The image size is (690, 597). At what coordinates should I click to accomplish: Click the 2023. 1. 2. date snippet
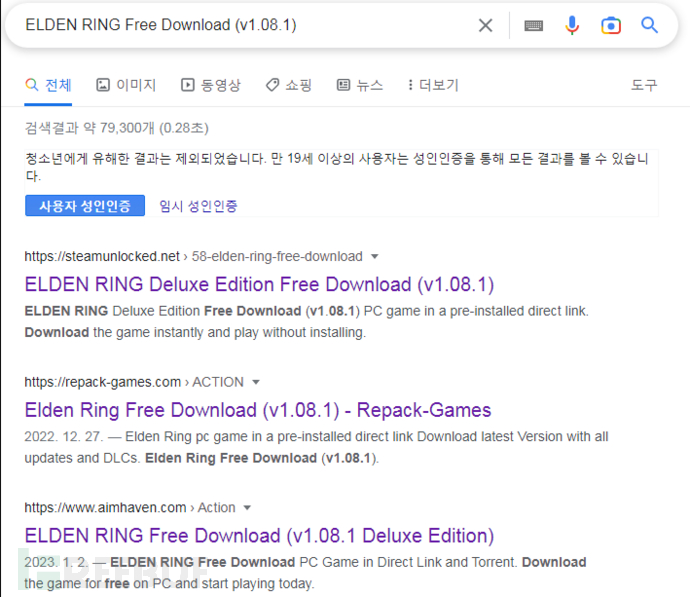click(x=56, y=562)
